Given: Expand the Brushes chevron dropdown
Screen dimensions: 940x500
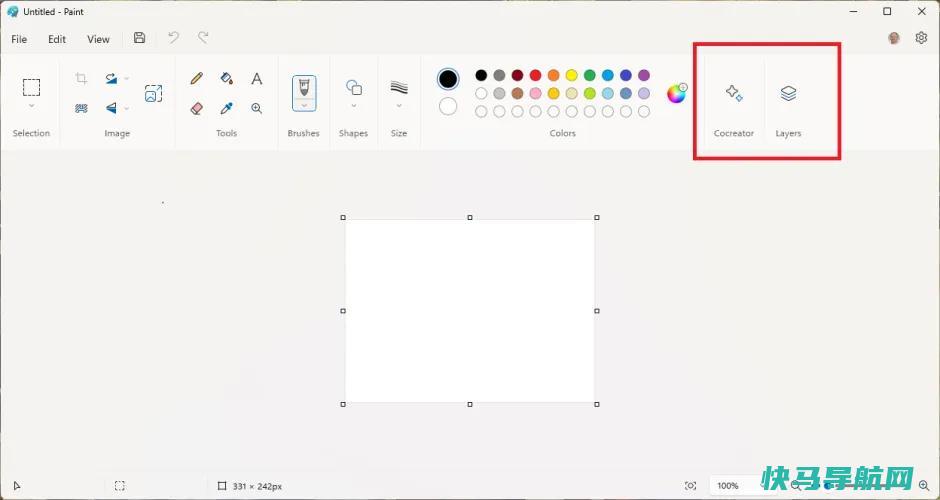Looking at the screenshot, I should tap(305, 106).
